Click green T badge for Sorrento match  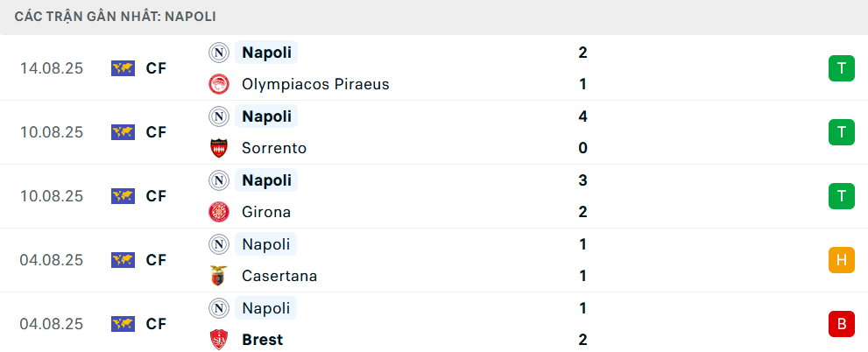[841, 132]
